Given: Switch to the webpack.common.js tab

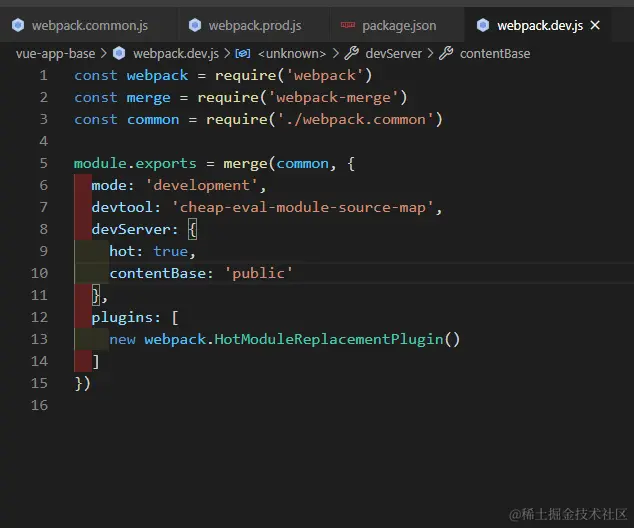Looking at the screenshot, I should coord(88,25).
